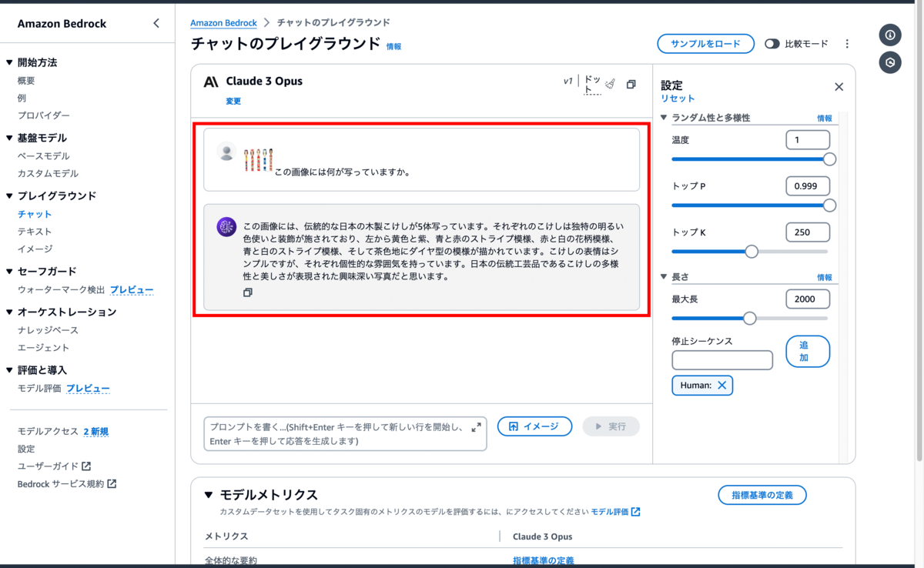Image resolution: width=924 pixels, height=568 pixels.
Task: Open 例 in the sidebar
Action: (x=22, y=98)
